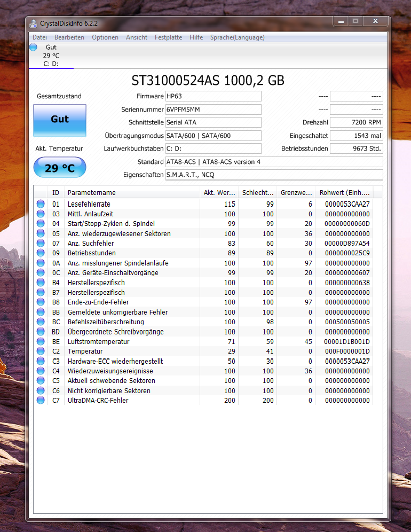Image resolution: width=411 pixels, height=532 pixels.
Task: Click the status orb for ID B7 row
Action: [x=41, y=293]
